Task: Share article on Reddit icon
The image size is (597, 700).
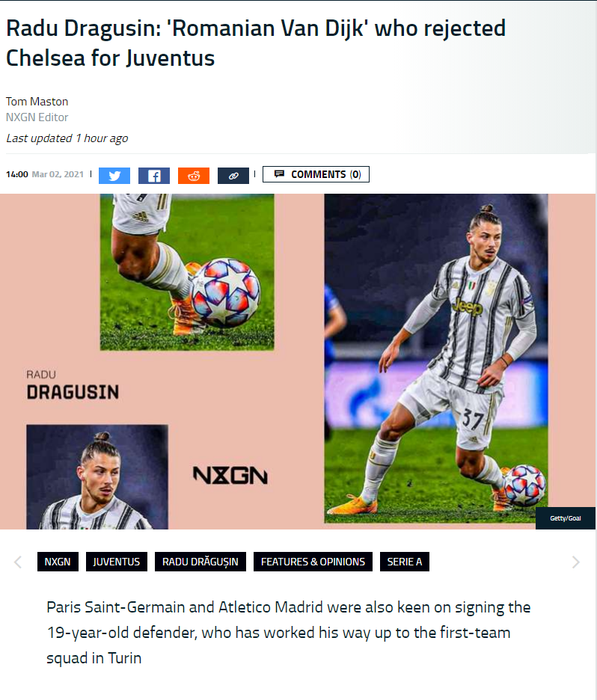Action: coord(194,176)
